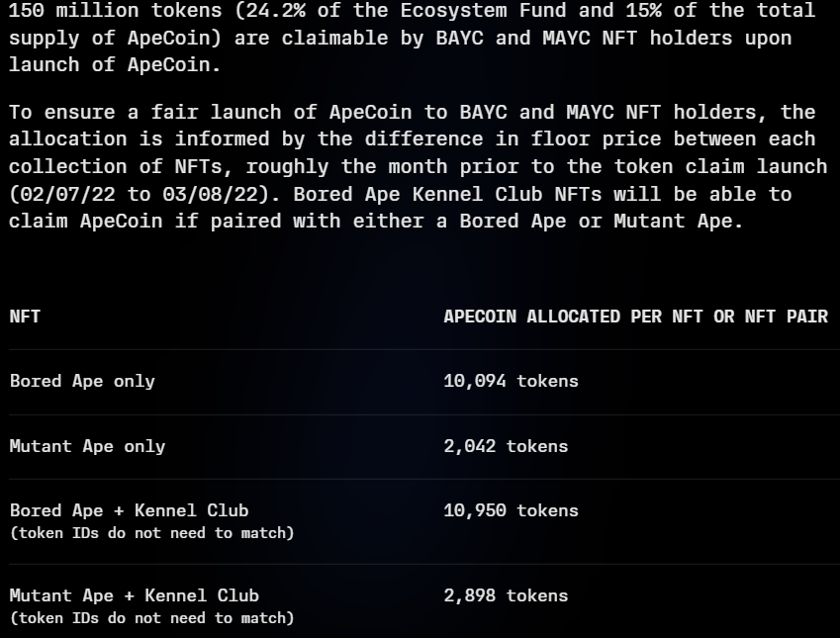Click the date range 02/07/22 to 03/08/22
The height and width of the screenshot is (638, 840).
(140, 194)
